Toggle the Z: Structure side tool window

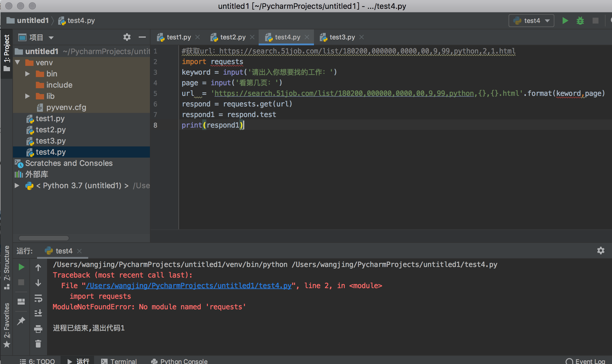point(6,267)
